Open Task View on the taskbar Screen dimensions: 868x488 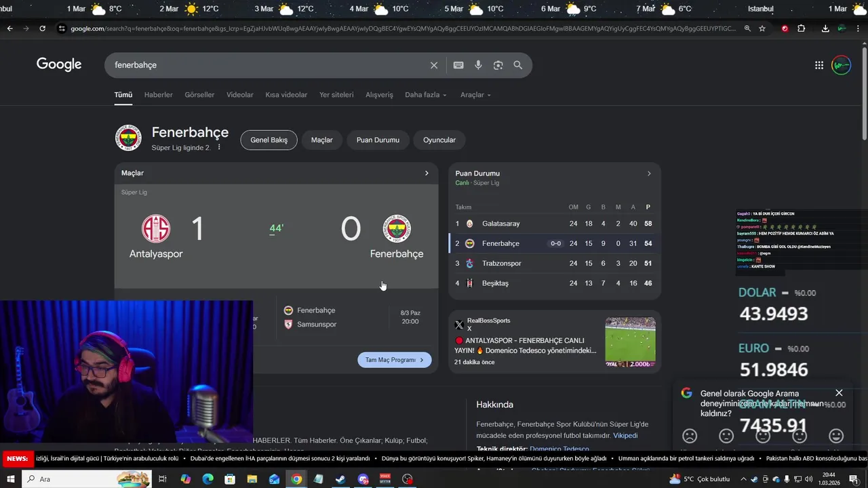[x=163, y=479]
